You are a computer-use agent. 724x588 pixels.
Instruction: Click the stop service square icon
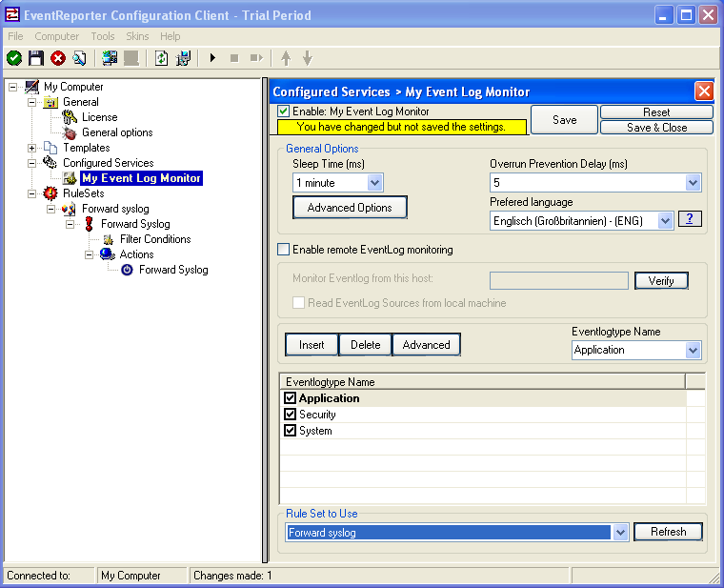click(234, 58)
